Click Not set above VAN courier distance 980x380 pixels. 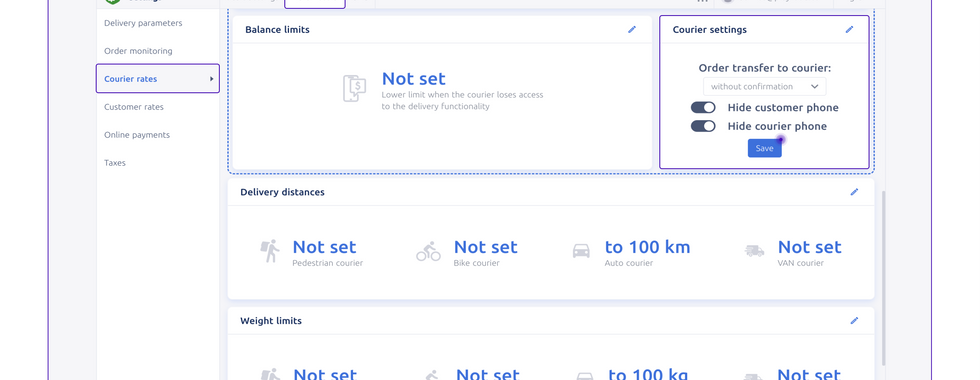pyautogui.click(x=809, y=247)
